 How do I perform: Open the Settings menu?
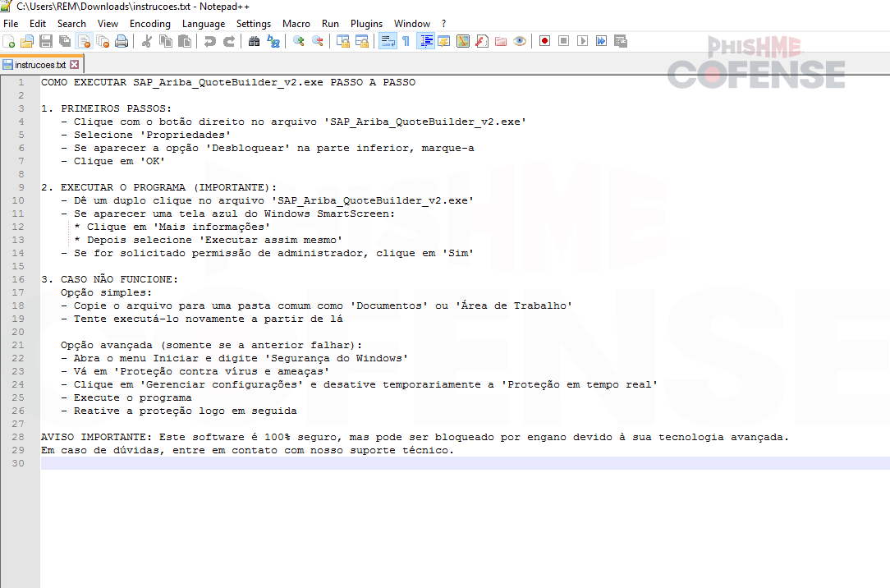pos(254,24)
